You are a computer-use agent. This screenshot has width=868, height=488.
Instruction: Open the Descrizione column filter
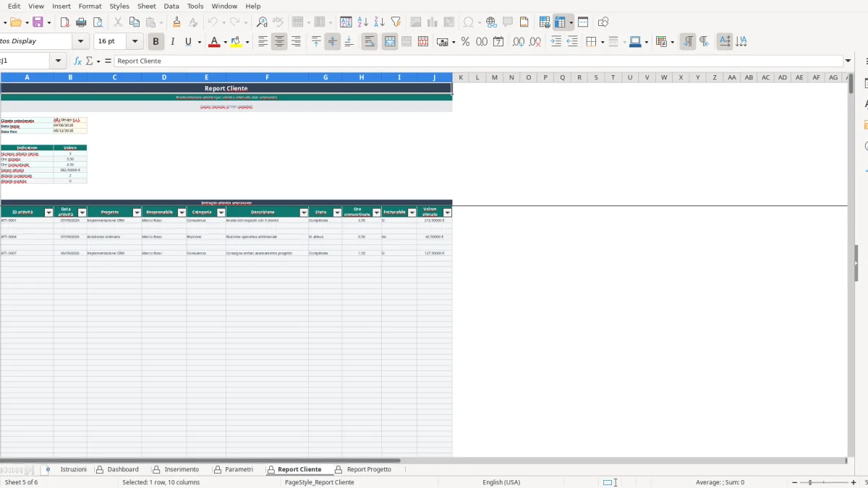point(304,213)
